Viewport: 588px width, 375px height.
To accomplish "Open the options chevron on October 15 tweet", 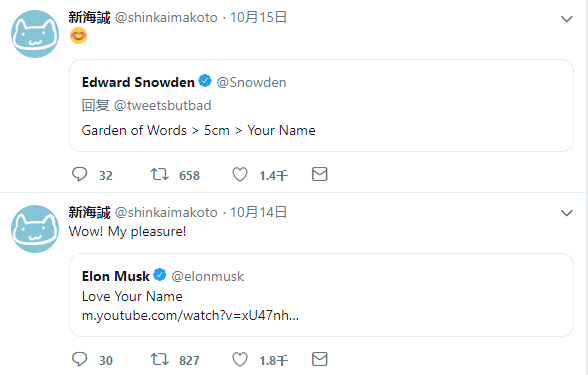I will coord(566,19).
